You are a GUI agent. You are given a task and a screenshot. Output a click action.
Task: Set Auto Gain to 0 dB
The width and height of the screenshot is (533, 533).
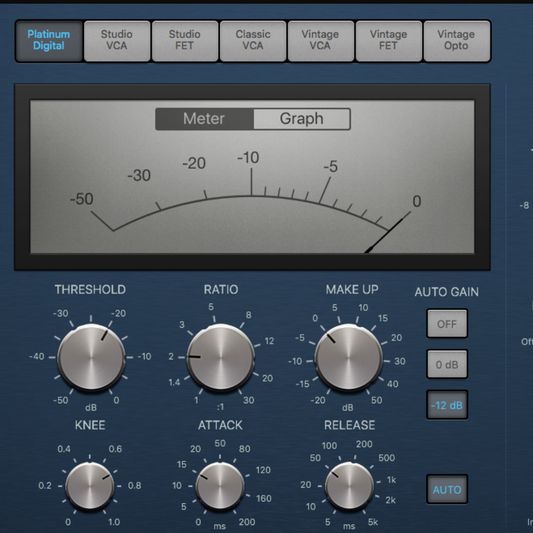447,364
